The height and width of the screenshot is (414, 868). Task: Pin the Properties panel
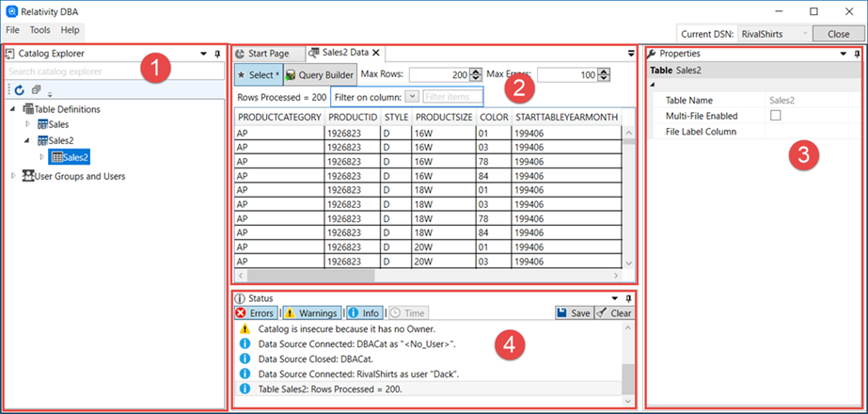tap(856, 54)
